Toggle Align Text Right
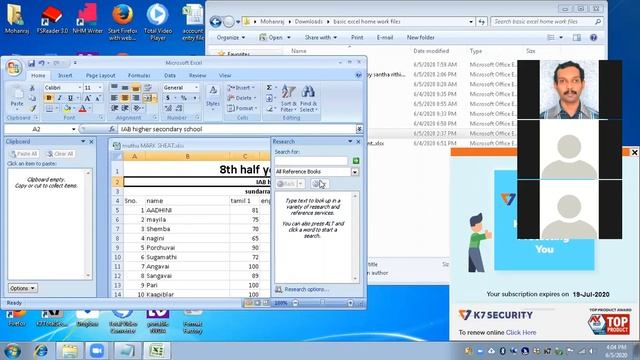The image size is (640, 360). 136,98
